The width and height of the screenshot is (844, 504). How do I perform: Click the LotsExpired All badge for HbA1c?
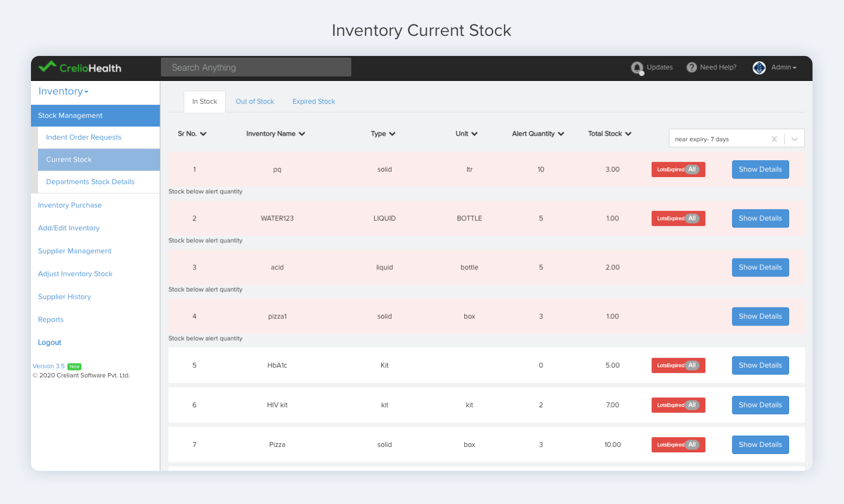click(x=678, y=365)
